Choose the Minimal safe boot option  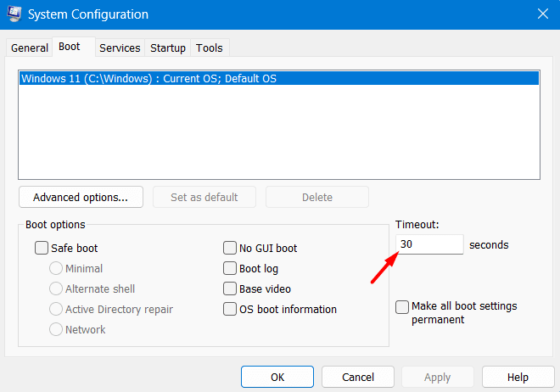(x=56, y=268)
